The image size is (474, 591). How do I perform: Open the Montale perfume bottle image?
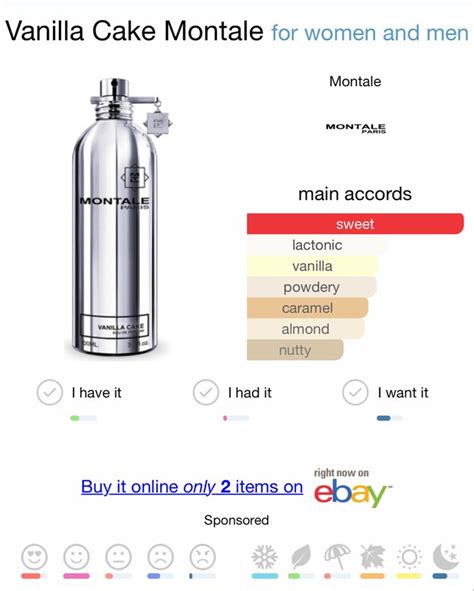coord(119,217)
